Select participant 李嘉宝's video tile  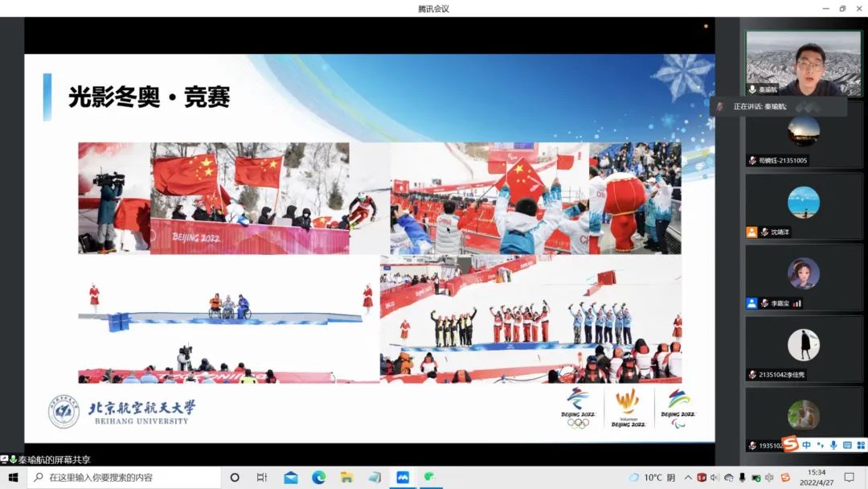click(803, 278)
